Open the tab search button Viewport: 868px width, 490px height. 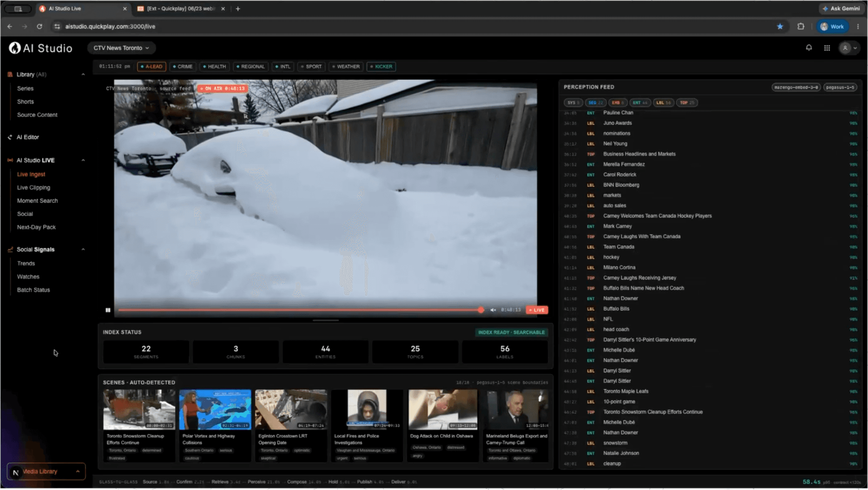pyautogui.click(x=18, y=8)
